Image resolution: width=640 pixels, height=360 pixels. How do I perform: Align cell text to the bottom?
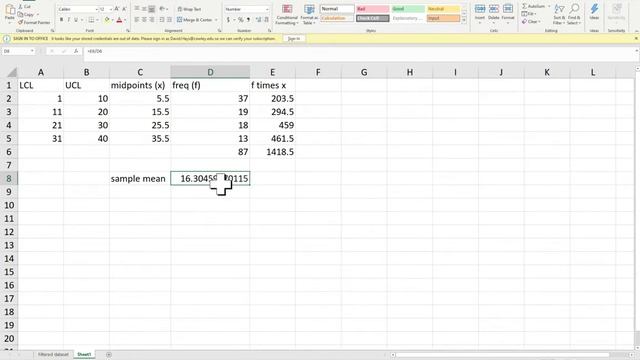[x=152, y=9]
